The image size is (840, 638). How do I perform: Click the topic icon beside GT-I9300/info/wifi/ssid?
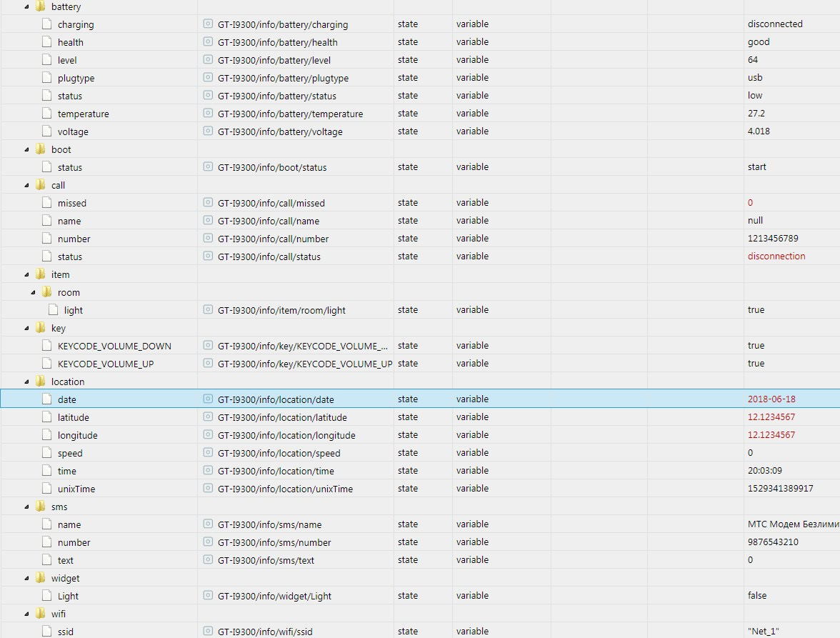207,631
